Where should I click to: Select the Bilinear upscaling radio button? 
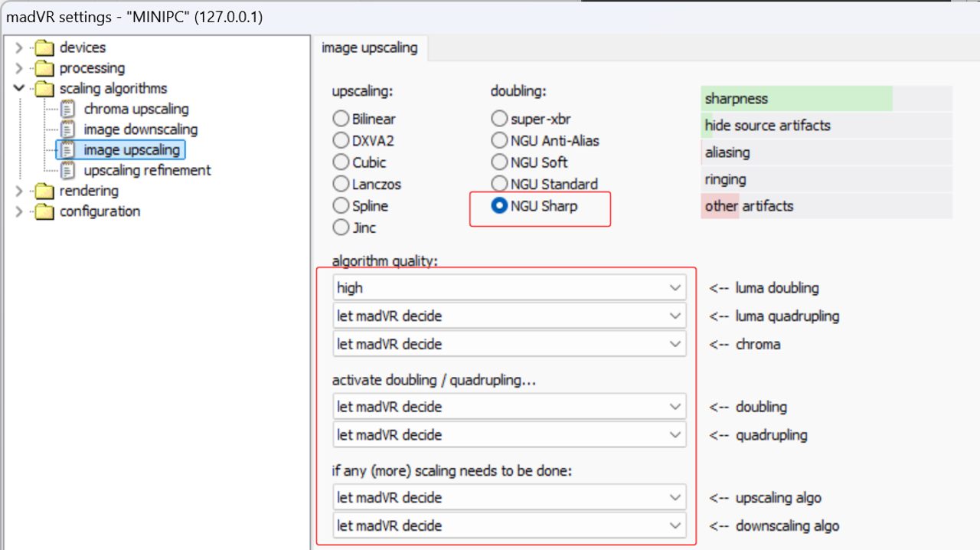click(x=340, y=119)
